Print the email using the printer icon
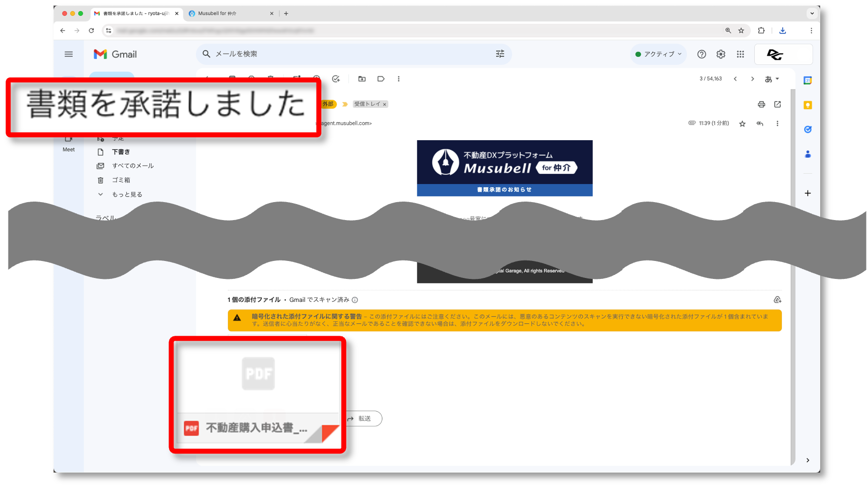Image resolution: width=868 pixels, height=489 pixels. pos(761,104)
